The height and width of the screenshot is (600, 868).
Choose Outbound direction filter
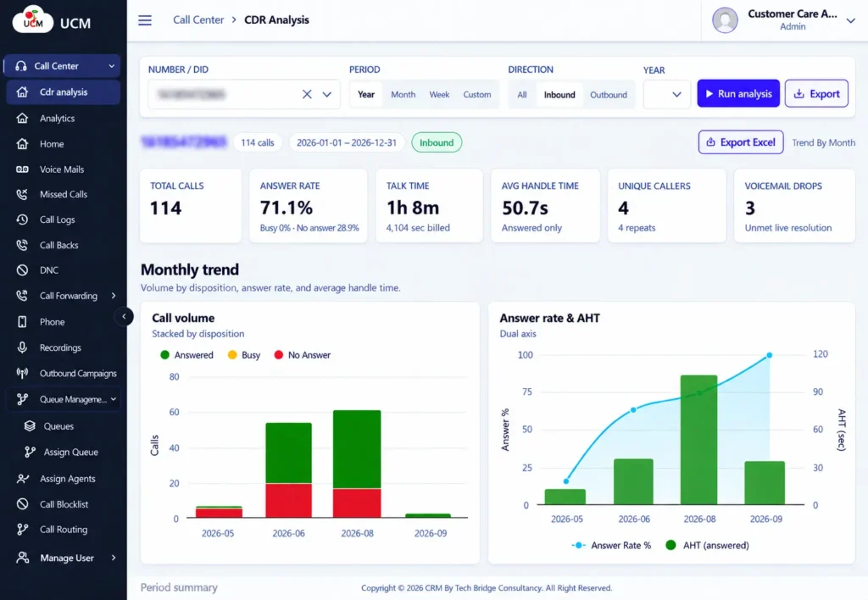click(x=609, y=95)
